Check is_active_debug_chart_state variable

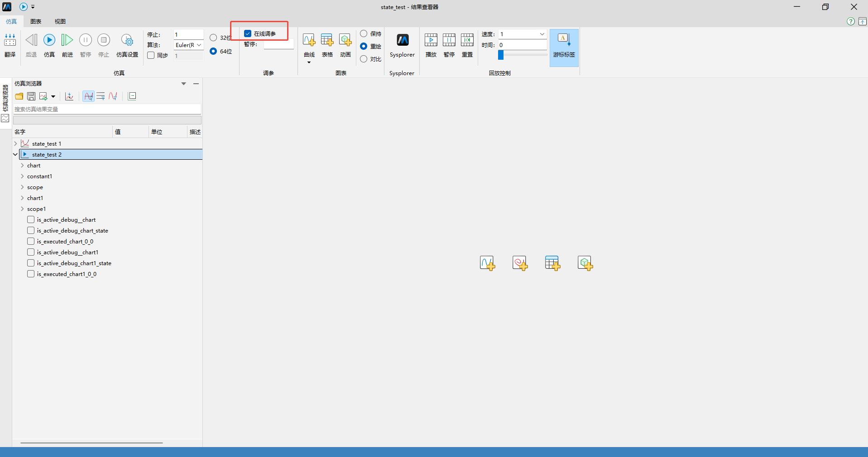[31, 230]
